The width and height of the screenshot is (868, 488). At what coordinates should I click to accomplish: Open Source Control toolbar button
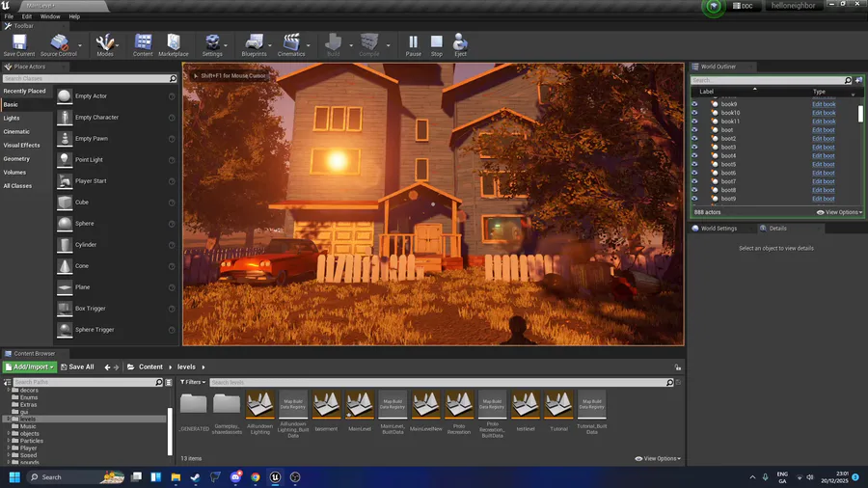tap(58, 44)
